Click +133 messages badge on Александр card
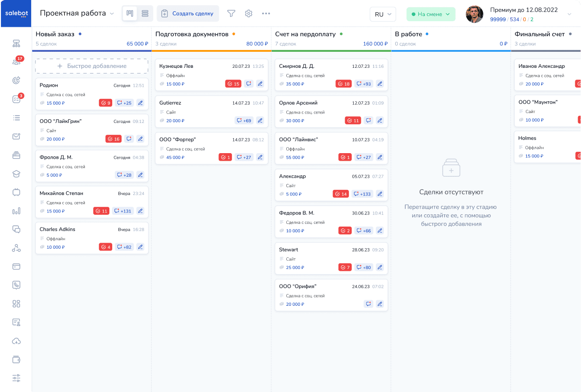Viewport: 581px width, 392px height. 362,194
